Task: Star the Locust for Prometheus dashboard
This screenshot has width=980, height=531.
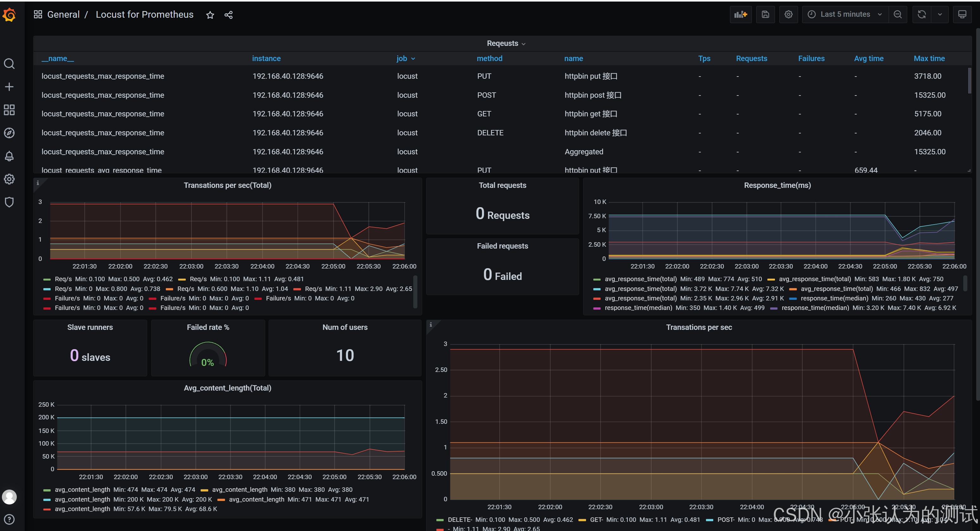Action: pyautogui.click(x=210, y=15)
